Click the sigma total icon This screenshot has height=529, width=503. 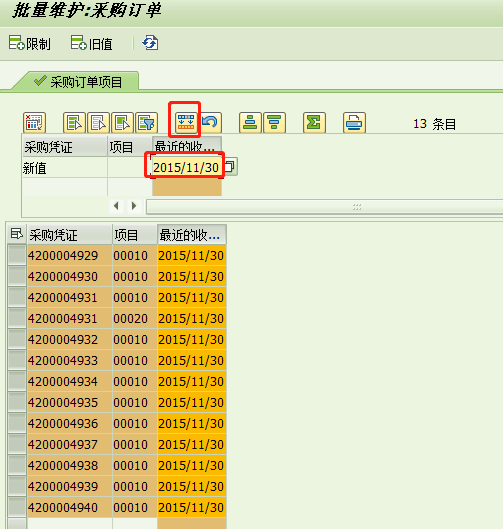(314, 122)
